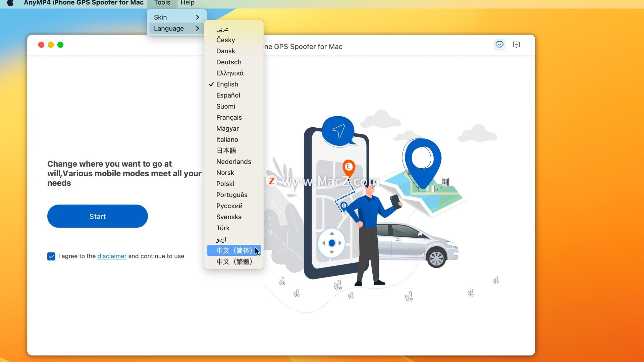Switch language to Français
The image size is (644, 362).
click(234, 117)
